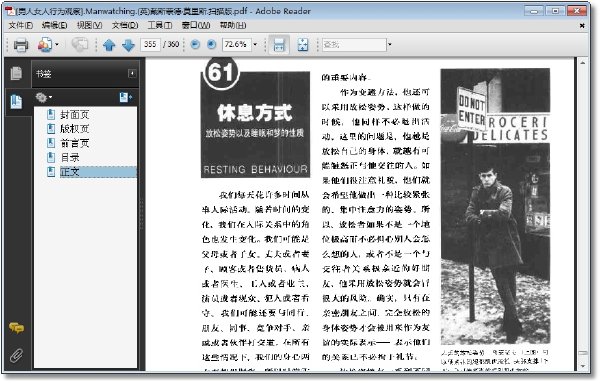Screen dimensions: 600x383
Task: Click scroll up arrow of document scrollbar
Action: click(x=583, y=63)
